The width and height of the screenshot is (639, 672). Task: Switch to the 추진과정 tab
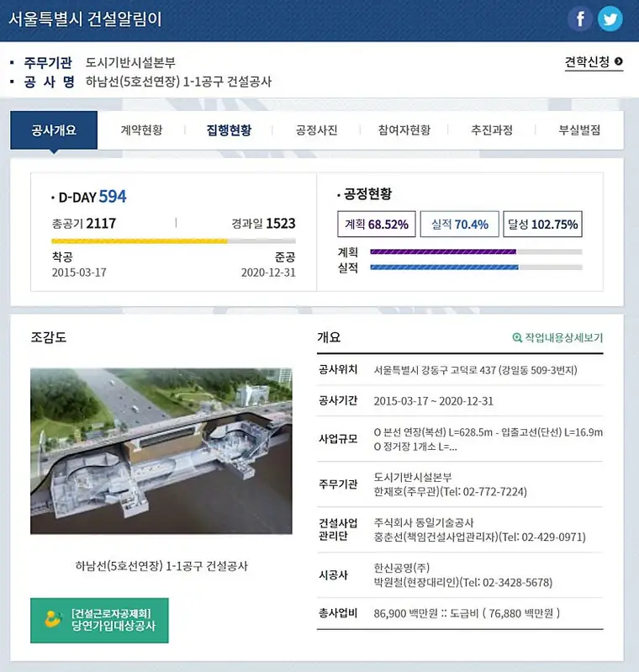492,130
